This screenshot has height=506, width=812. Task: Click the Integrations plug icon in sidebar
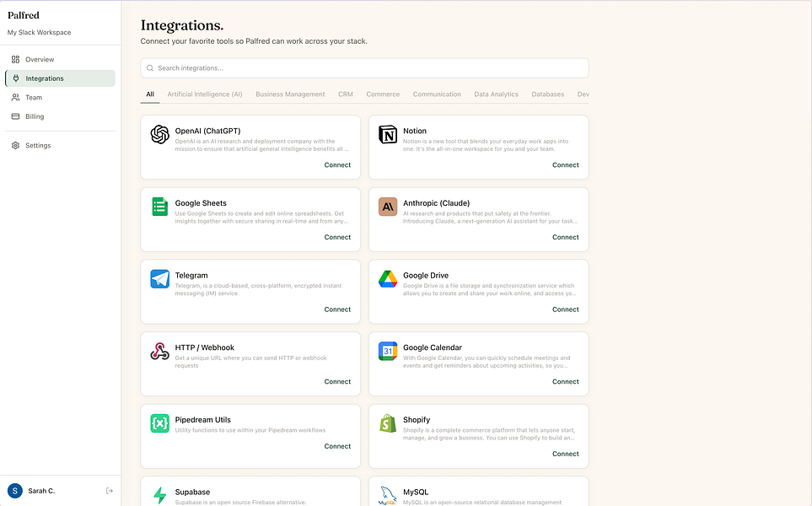[15, 78]
